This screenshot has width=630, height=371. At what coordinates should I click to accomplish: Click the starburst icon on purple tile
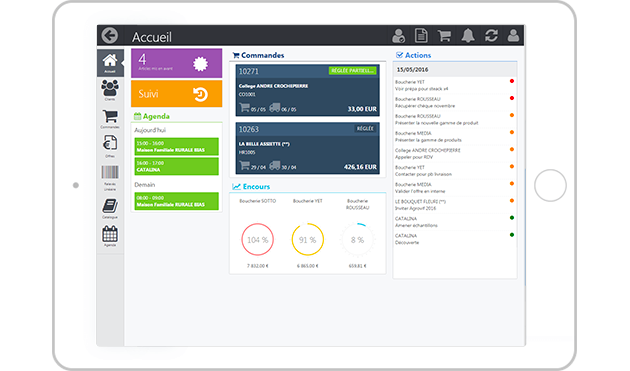[x=200, y=64]
